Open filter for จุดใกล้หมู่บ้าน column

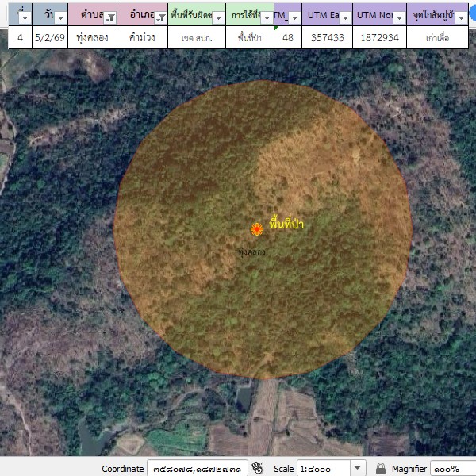click(461, 17)
